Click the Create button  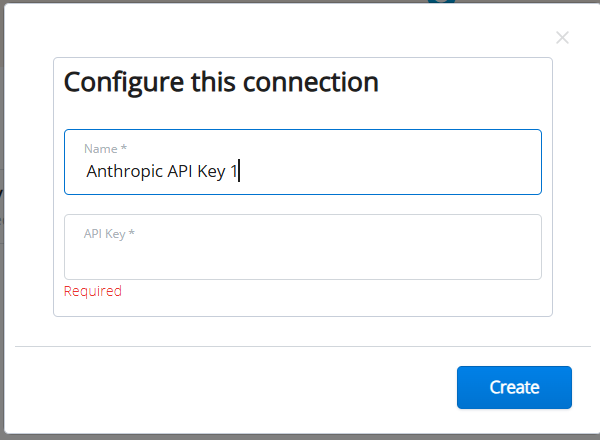pyautogui.click(x=514, y=388)
